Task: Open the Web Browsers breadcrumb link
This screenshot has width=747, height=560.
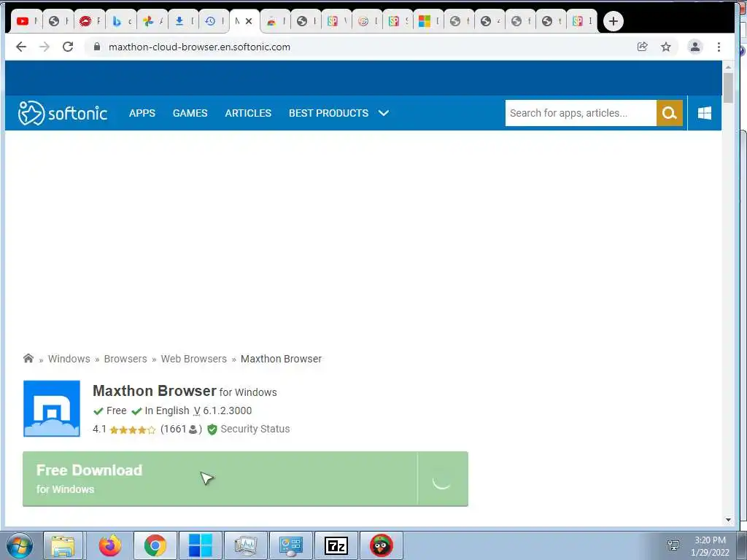Action: pyautogui.click(x=194, y=359)
